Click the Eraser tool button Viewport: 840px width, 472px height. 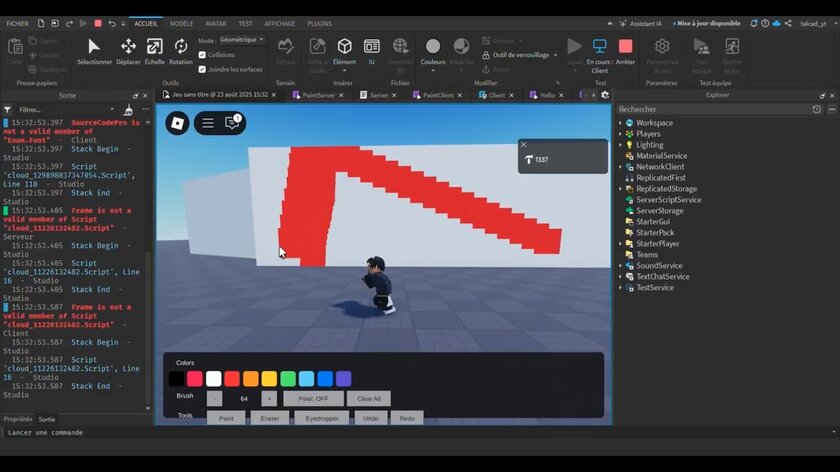269,418
